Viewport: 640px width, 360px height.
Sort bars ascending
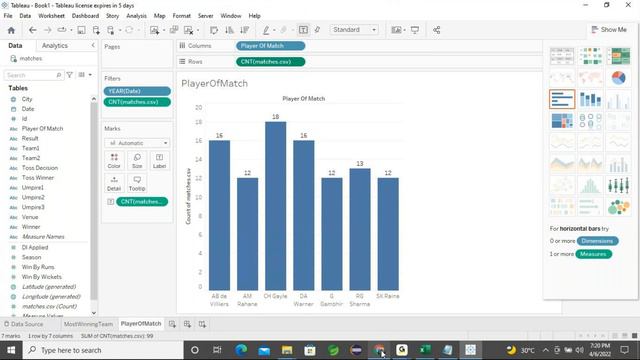click(x=229, y=30)
